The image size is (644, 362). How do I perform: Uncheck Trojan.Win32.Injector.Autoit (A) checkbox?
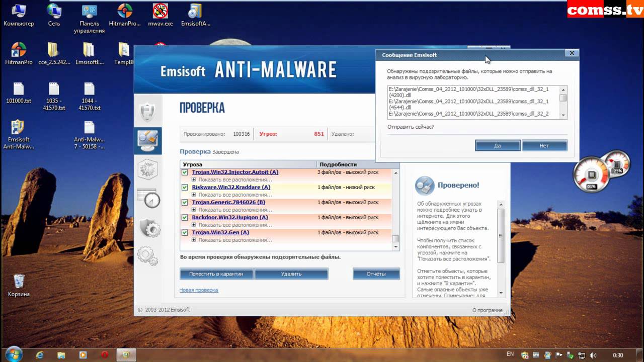[185, 172]
